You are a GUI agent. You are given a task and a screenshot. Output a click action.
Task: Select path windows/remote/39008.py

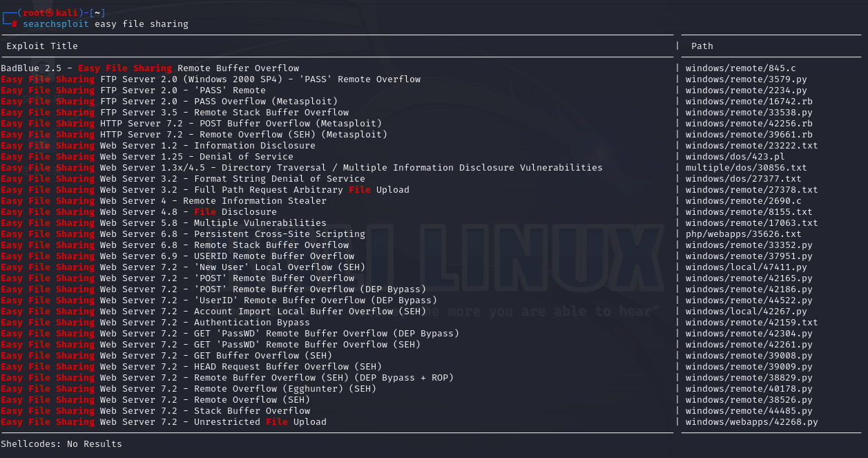click(749, 356)
